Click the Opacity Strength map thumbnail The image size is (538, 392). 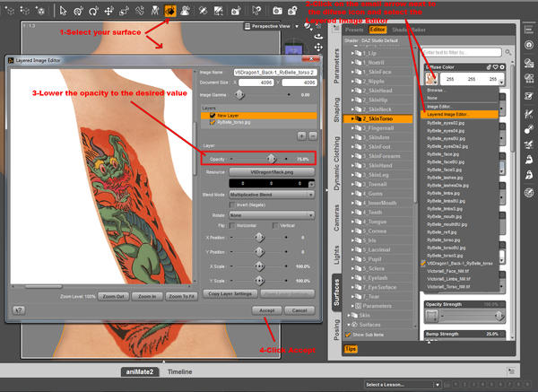431,316
